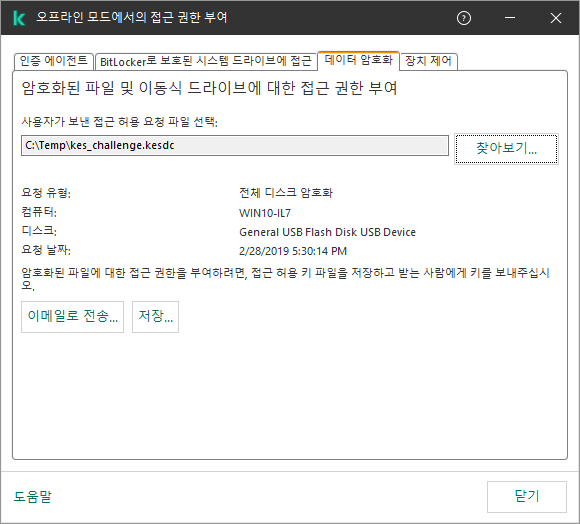This screenshot has width=580, height=524.
Task: Click the 사용자가 보낸 접근 허용 요청 파일 선택 label
Action: click(x=119, y=122)
